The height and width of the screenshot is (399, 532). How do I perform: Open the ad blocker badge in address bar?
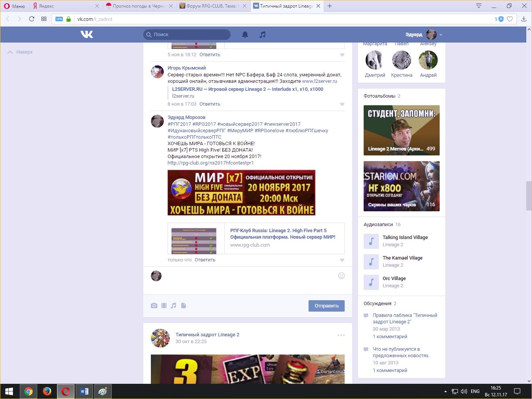(499, 19)
